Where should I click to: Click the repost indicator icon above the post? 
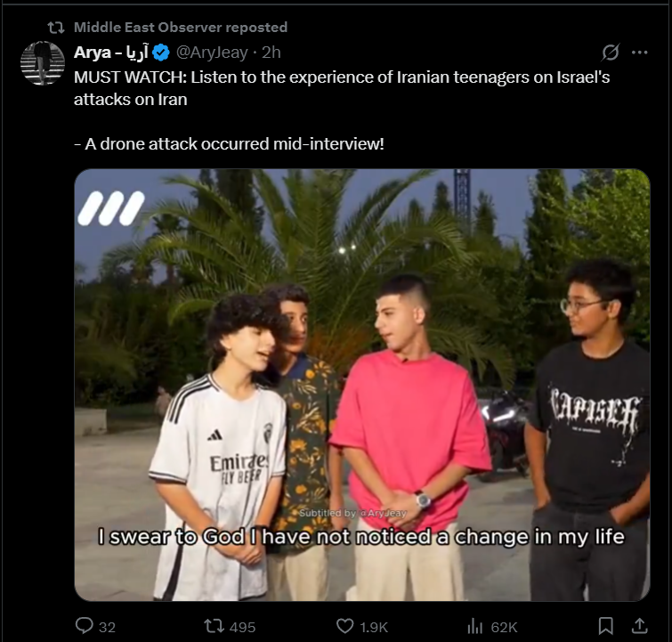coord(56,28)
